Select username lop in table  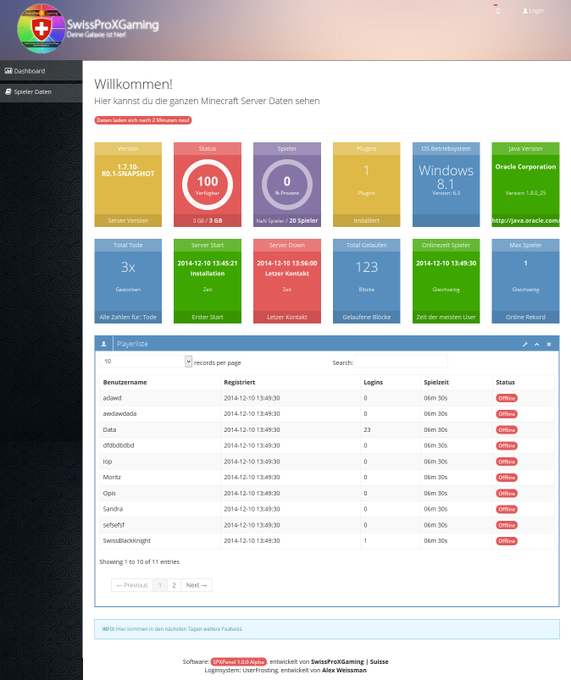107,461
